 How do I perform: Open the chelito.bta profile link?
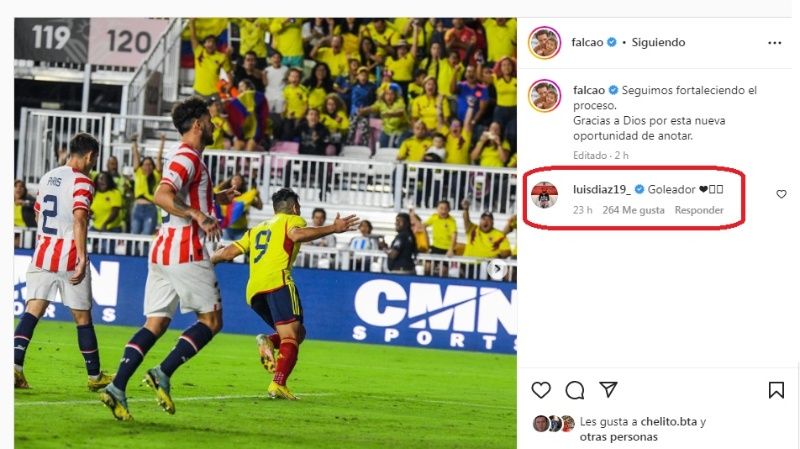tap(668, 422)
